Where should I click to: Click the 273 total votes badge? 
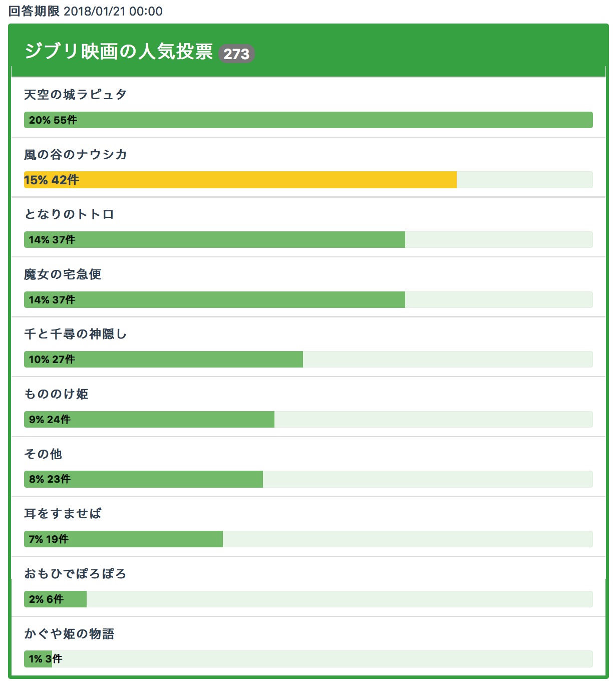(236, 54)
